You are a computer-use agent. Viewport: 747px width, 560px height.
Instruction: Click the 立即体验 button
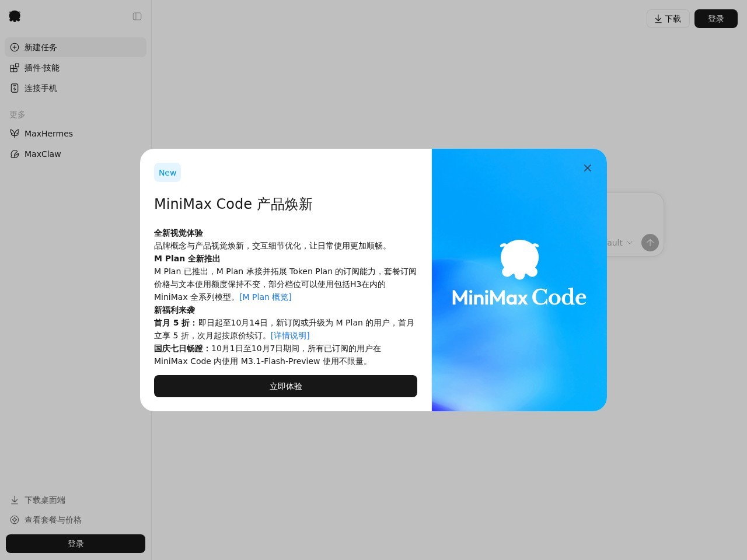pos(285,386)
